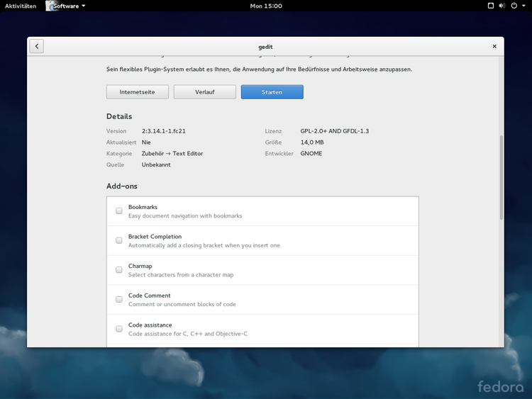Image resolution: width=532 pixels, height=399 pixels.
Task: Click the back arrow in gedit header
Action: (x=37, y=46)
